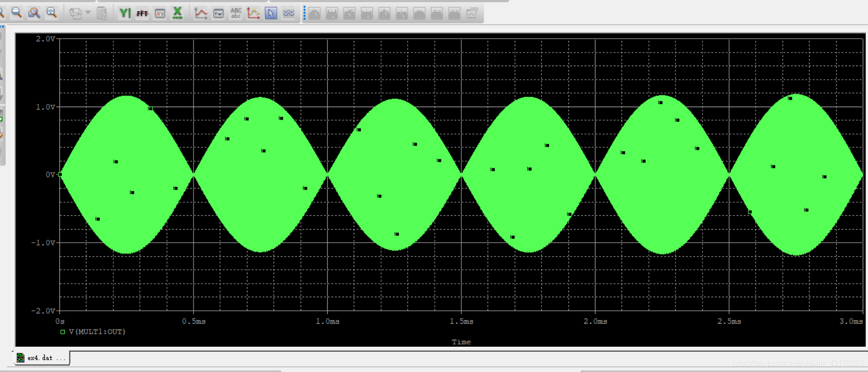Click the greyed document page icon

click(102, 13)
